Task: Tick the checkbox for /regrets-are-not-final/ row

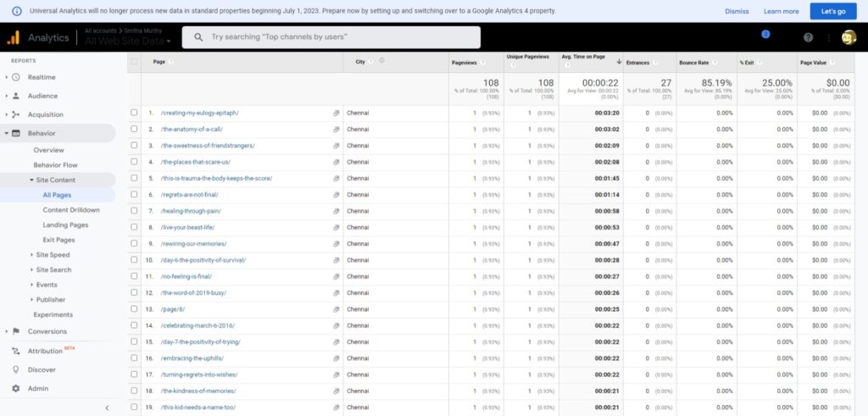Action: (x=134, y=194)
